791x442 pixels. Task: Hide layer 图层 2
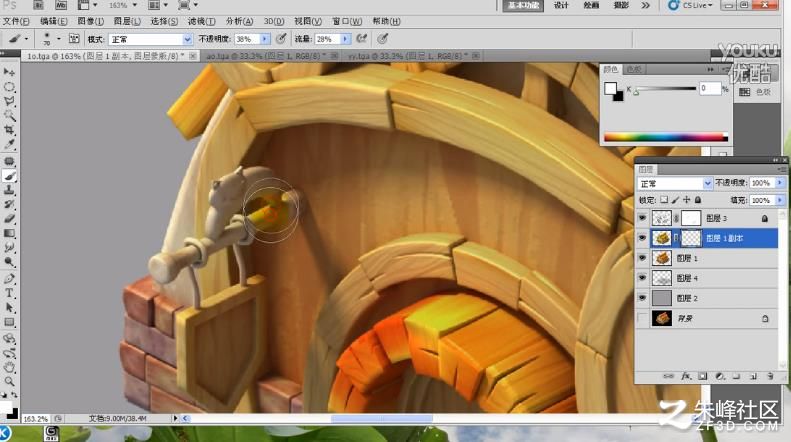642,298
